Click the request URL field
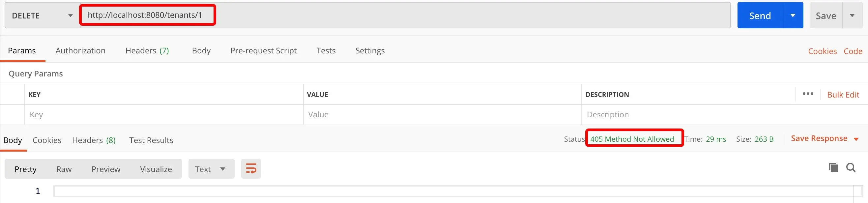The height and width of the screenshot is (203, 868). pos(405,15)
